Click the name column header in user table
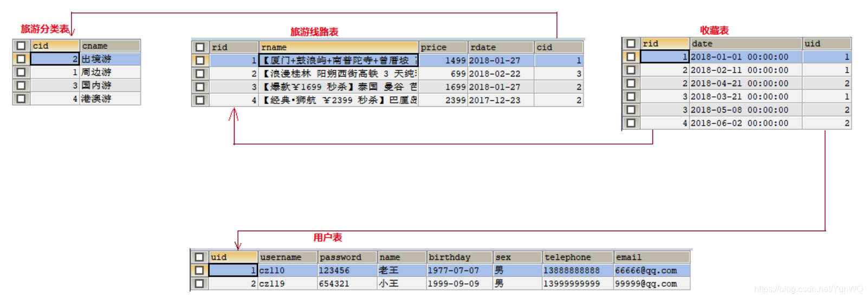Viewport: 868px width, 299px height. tap(401, 257)
